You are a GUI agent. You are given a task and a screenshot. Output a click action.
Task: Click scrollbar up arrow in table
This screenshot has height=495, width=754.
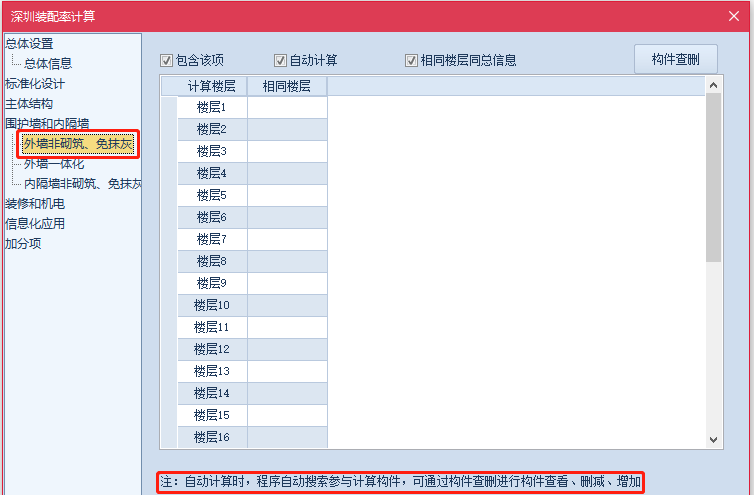tap(713, 86)
